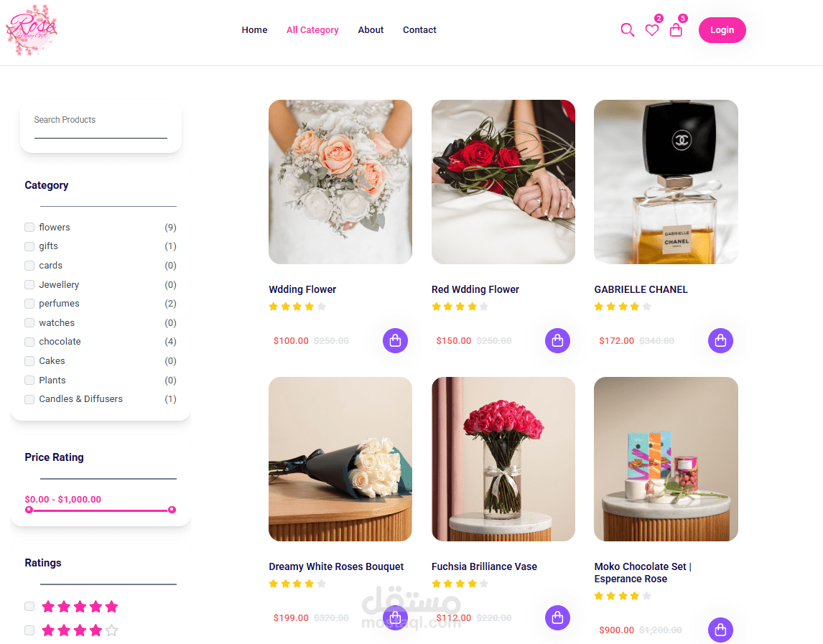Open the wishlist heart icon
Image resolution: width=823 pixels, height=644 pixels.
(652, 30)
